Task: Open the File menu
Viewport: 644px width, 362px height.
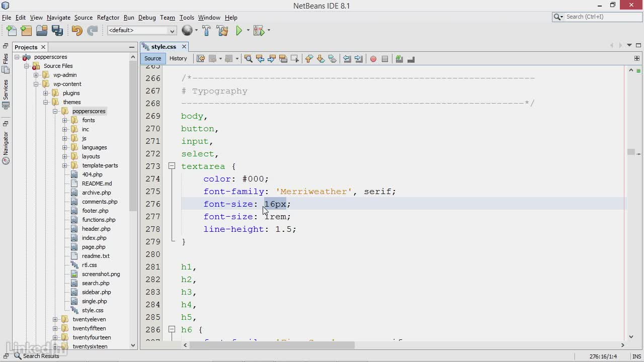Action: click(7, 17)
